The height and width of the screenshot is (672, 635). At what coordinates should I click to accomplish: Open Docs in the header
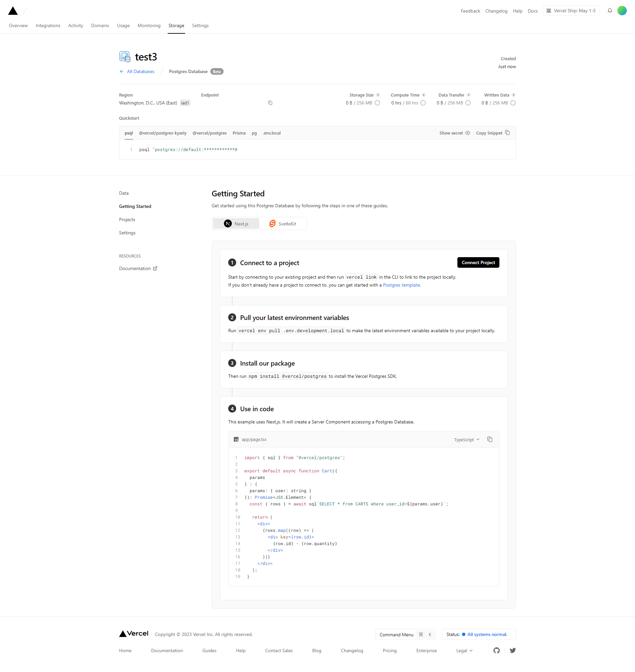pyautogui.click(x=533, y=11)
